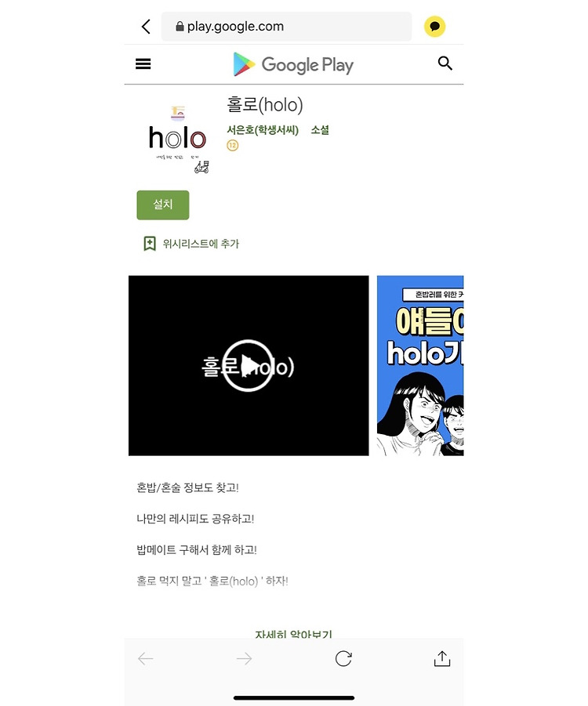
Task: Reload the page with the refresh icon
Action: click(x=343, y=659)
